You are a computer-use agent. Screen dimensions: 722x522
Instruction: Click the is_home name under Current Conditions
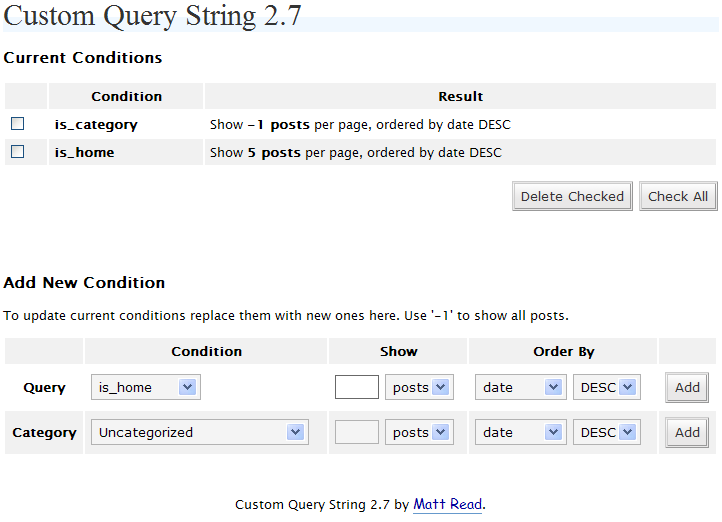(84, 153)
